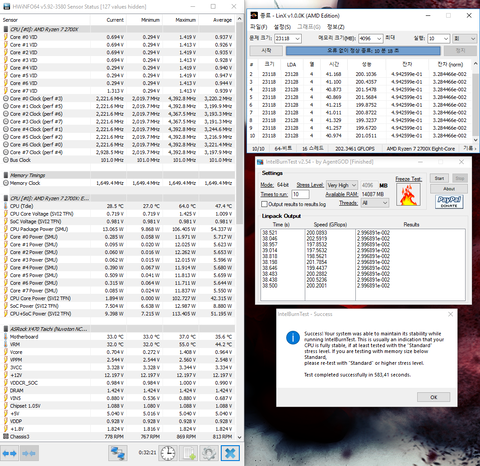Screen dimensions: 480x466
Task: Click LinX 정지 stop button
Action: [460, 51]
